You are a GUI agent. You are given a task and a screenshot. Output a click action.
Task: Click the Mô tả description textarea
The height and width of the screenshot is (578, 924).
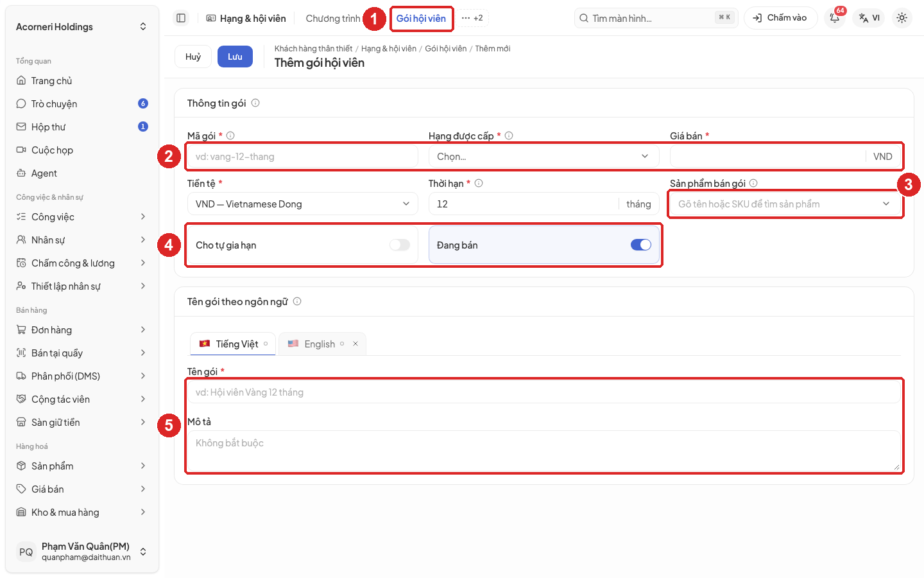point(543,451)
